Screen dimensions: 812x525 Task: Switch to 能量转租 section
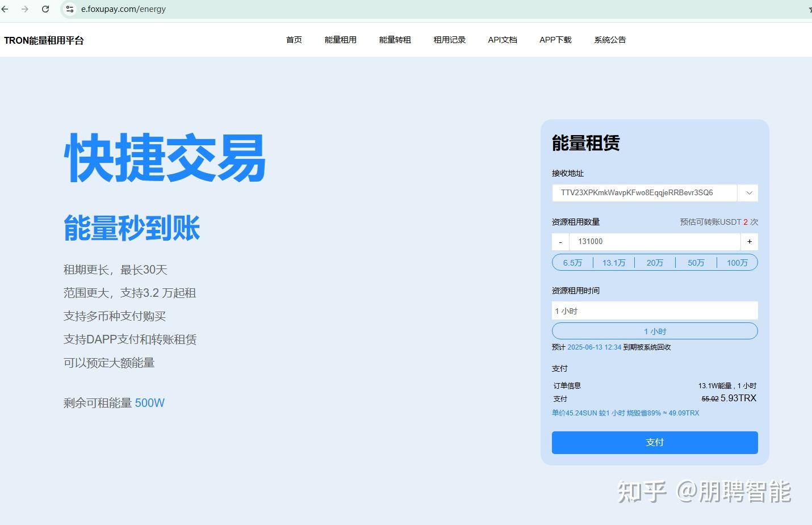click(395, 40)
